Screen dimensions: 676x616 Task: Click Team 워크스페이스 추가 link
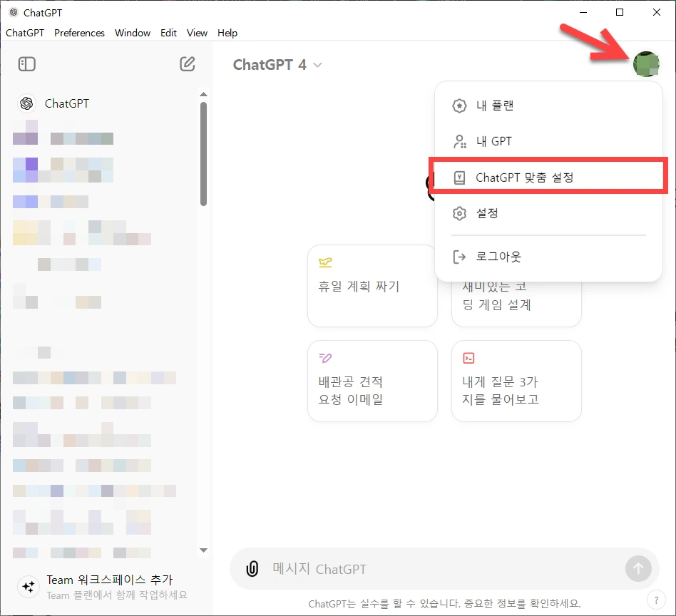point(110,580)
